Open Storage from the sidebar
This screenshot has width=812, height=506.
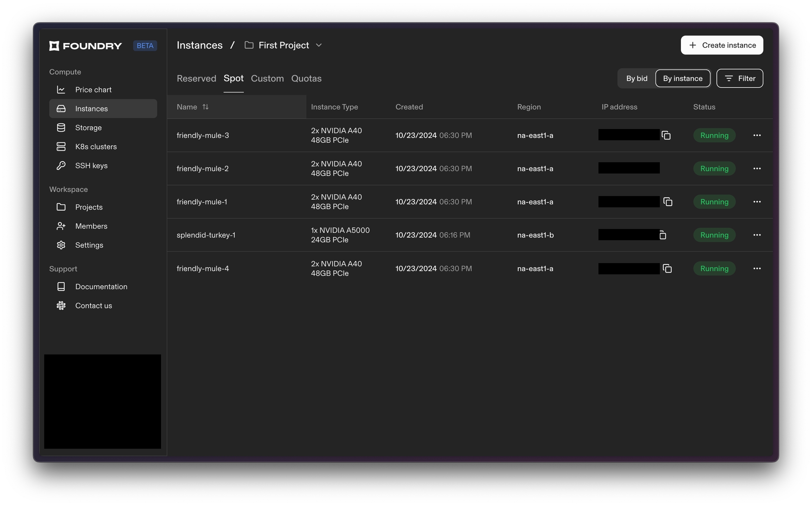pos(88,128)
